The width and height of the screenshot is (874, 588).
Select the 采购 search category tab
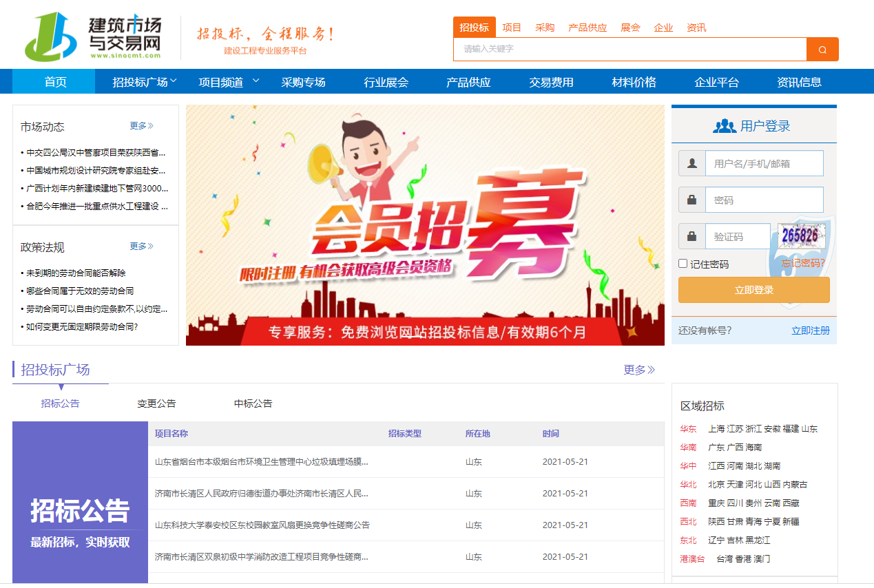pyautogui.click(x=545, y=28)
